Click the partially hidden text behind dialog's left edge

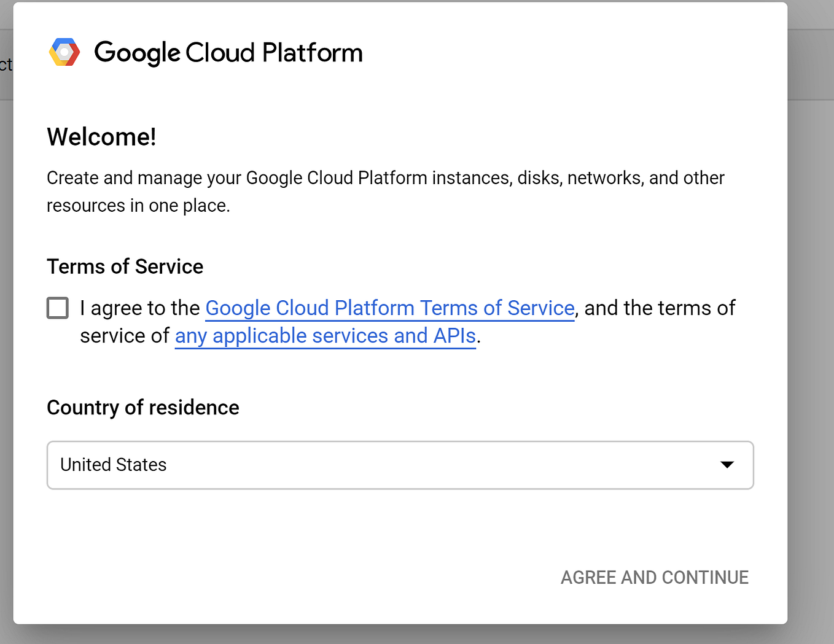click(6, 64)
